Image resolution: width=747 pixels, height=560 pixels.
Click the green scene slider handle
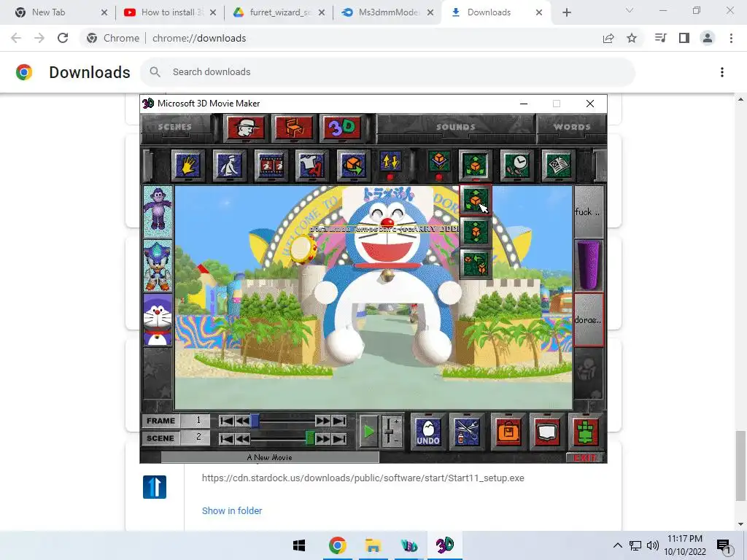tap(309, 438)
